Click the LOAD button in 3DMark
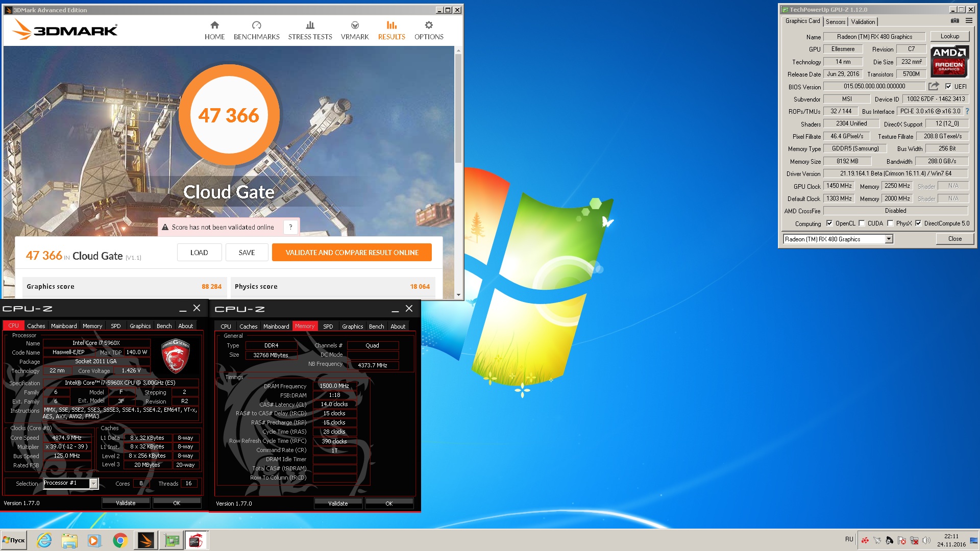The width and height of the screenshot is (980, 551). point(199,253)
